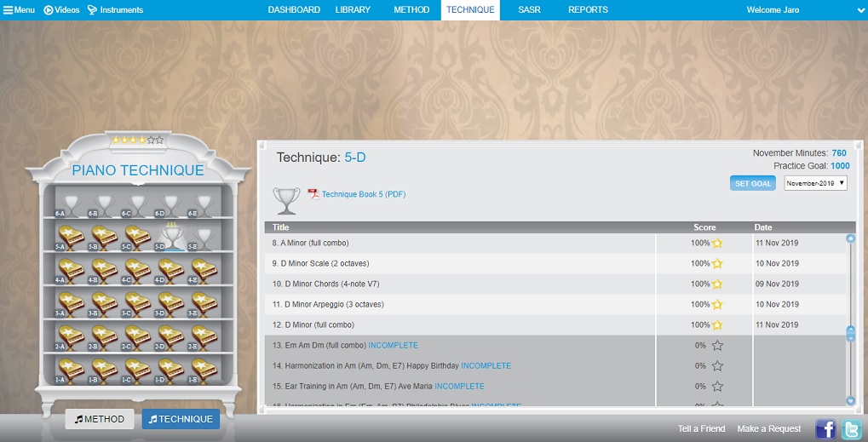Viewport: 868px width, 442px height.
Task: Open the 2-A gold piano level
Action: [71, 337]
